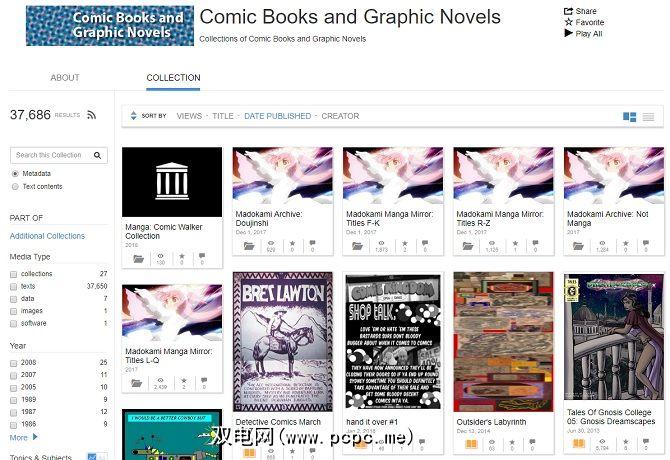Open the About tab
Viewport: 670px width, 460px height.
click(x=65, y=78)
